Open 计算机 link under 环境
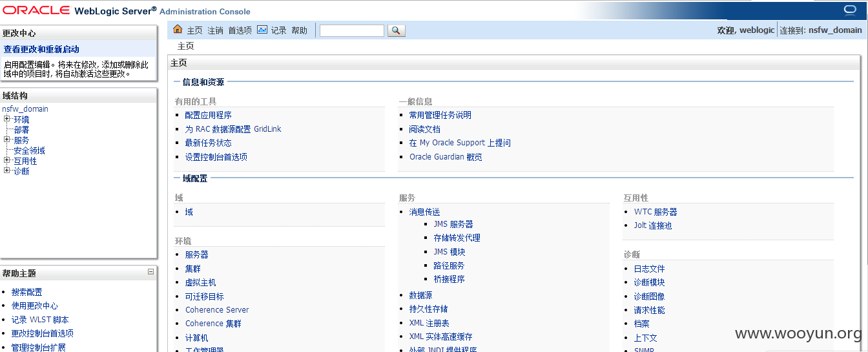 pyautogui.click(x=196, y=338)
